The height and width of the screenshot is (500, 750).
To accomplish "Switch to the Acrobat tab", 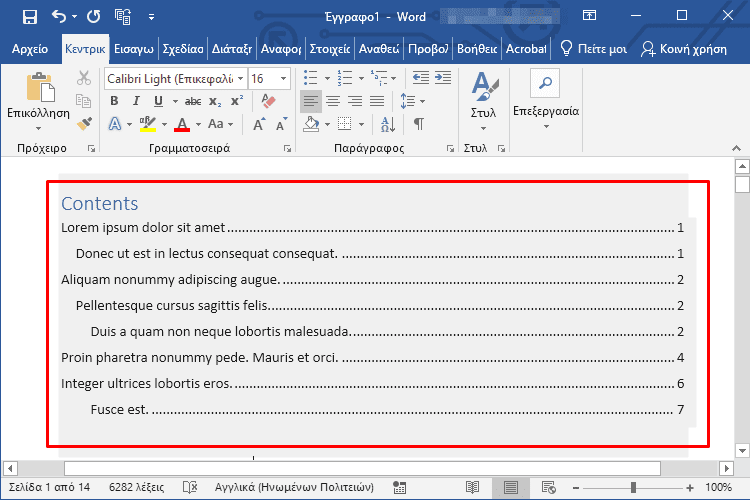I will [526, 49].
